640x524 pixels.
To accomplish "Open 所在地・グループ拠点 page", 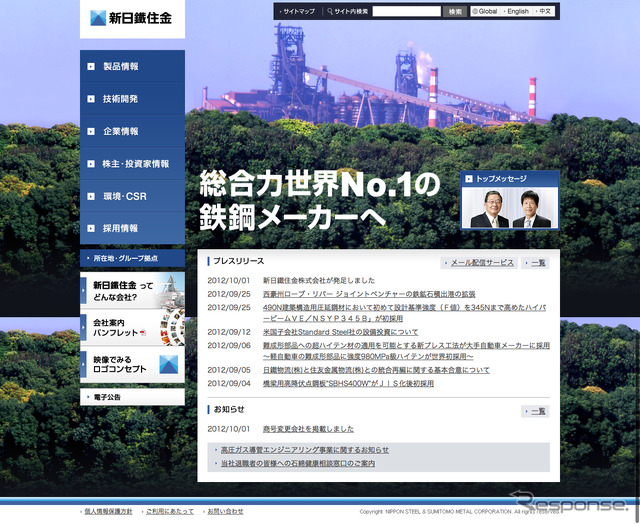I will [x=132, y=258].
